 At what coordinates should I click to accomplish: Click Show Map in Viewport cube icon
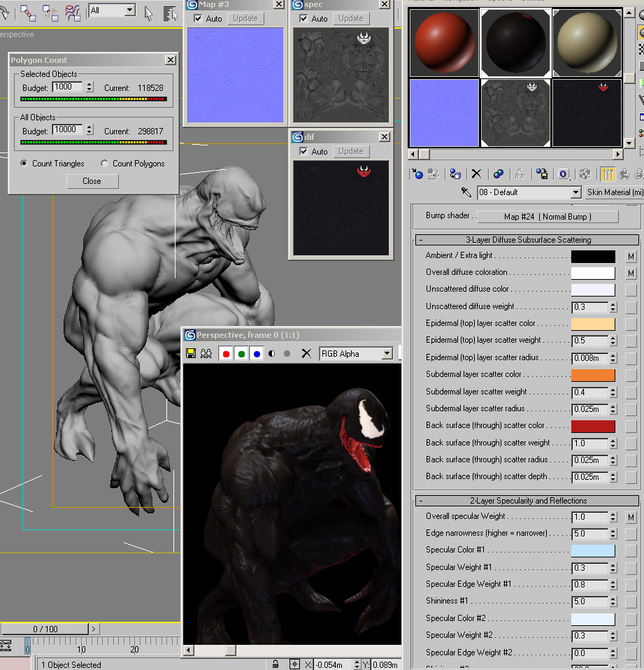click(585, 173)
